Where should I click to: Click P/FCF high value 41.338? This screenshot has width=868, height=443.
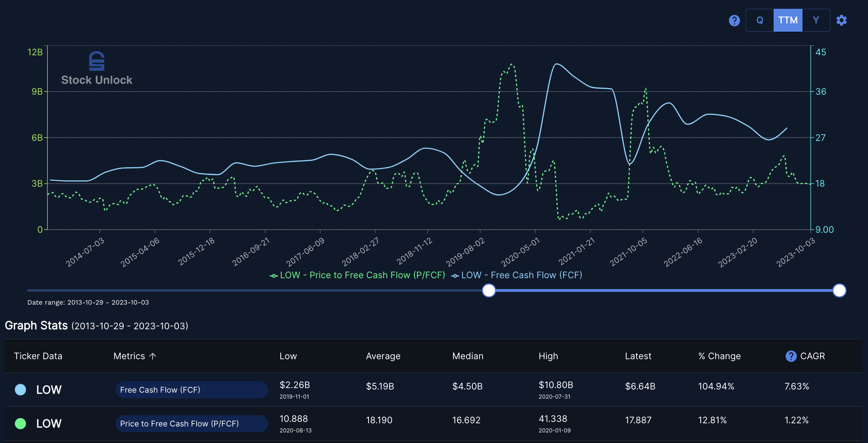(553, 419)
